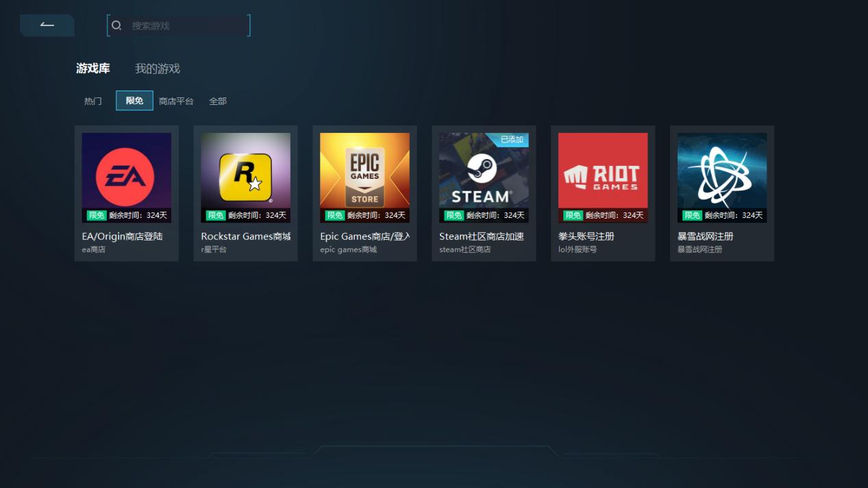Click the 暴雪战网注册 title text
The width and height of the screenshot is (868, 488).
coord(705,236)
